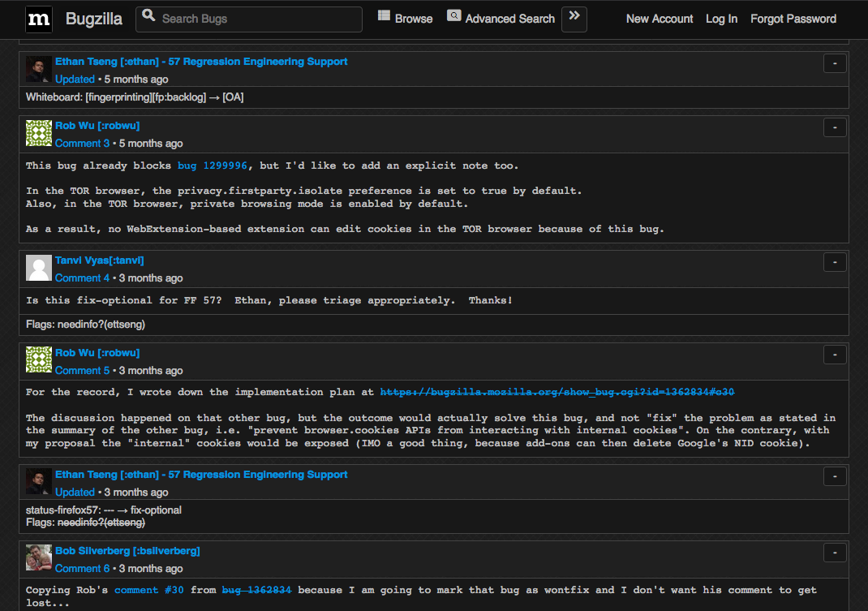The image size is (868, 611).
Task: Collapse Bob Silverberg's Comment 6
Action: point(835,553)
